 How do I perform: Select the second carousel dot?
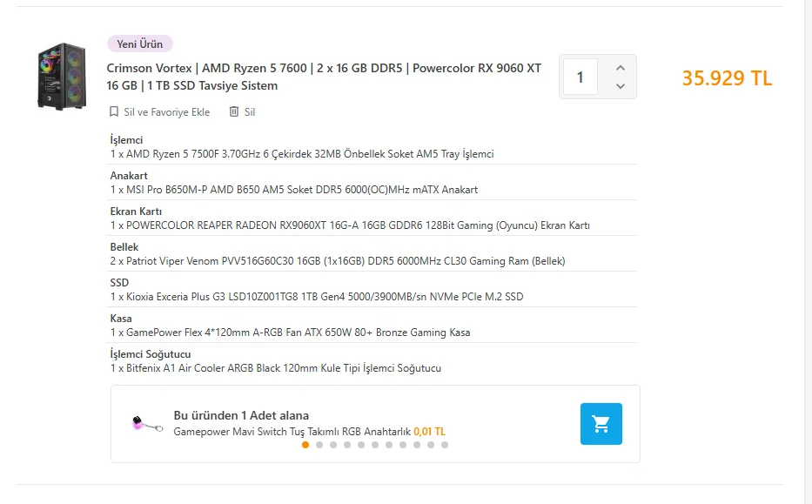pyautogui.click(x=319, y=445)
